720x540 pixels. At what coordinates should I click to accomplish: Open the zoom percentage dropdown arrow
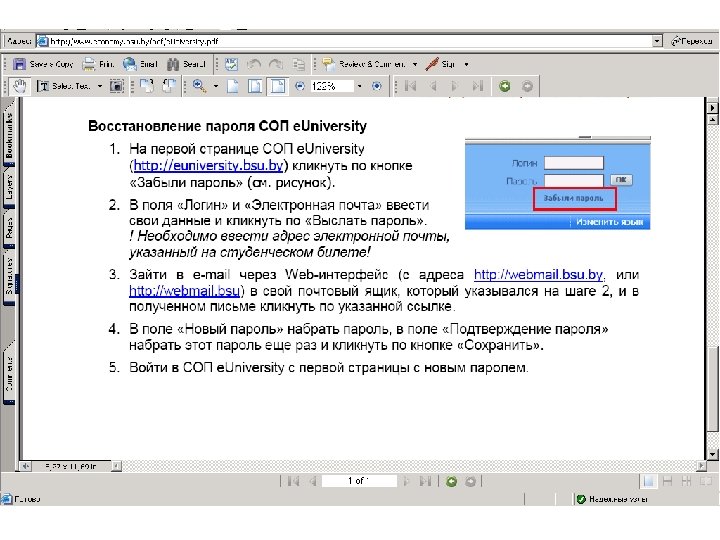click(360, 86)
